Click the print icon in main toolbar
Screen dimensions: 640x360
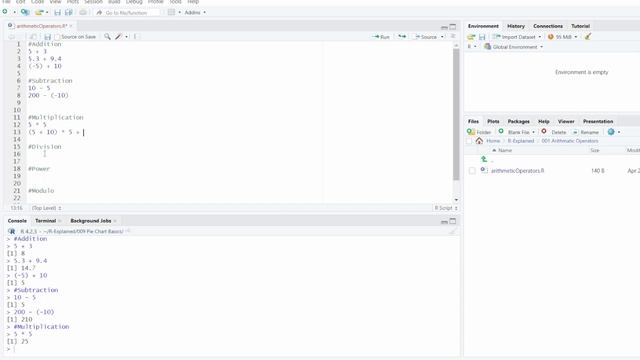tap(83, 13)
